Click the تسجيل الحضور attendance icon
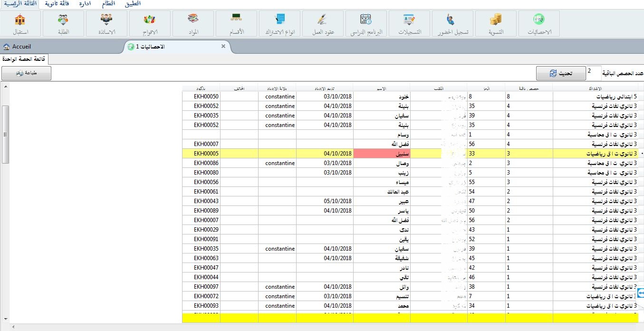644x331 pixels. [452, 23]
